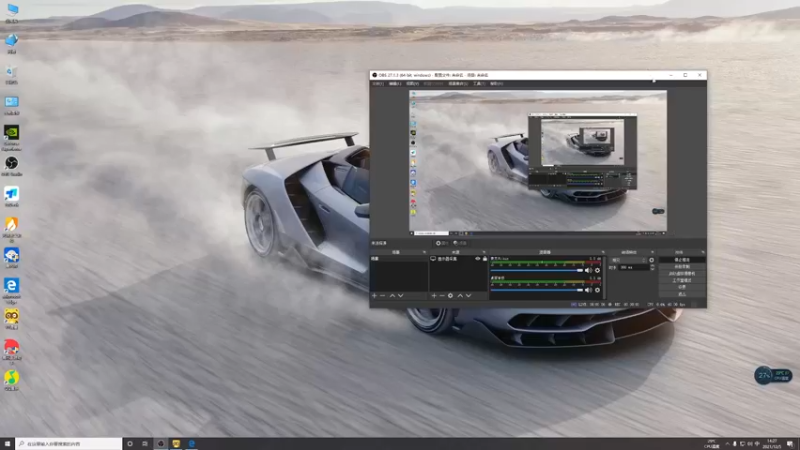Enable Studio Mode from Controls
This screenshot has width=800, height=450.
682,280
